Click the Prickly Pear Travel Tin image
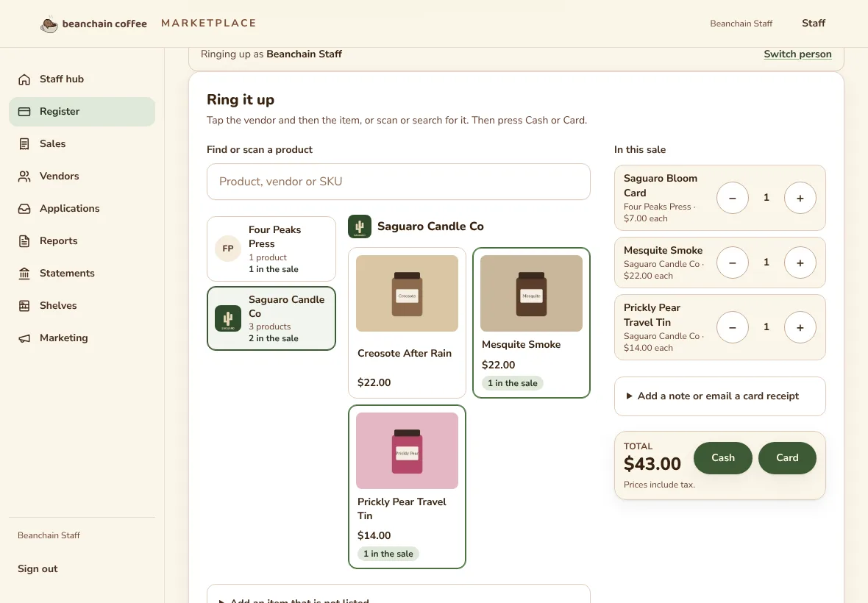Image resolution: width=868 pixels, height=603 pixels. click(407, 451)
